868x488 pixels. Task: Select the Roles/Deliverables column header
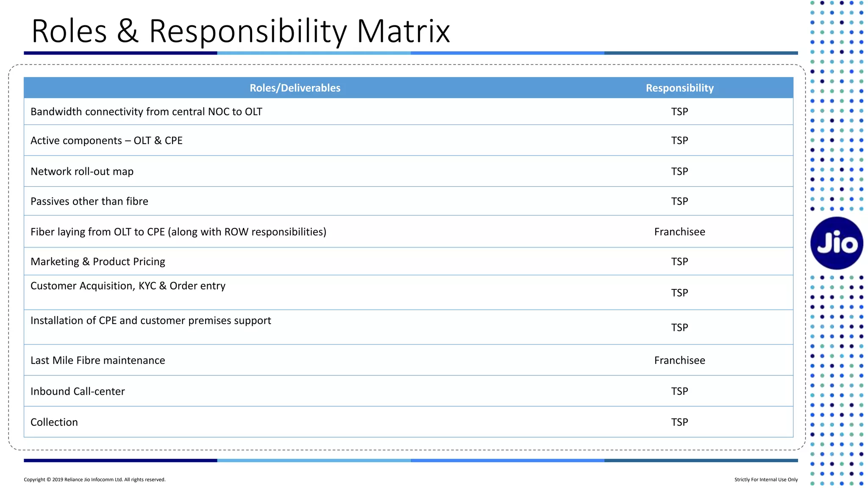click(295, 88)
